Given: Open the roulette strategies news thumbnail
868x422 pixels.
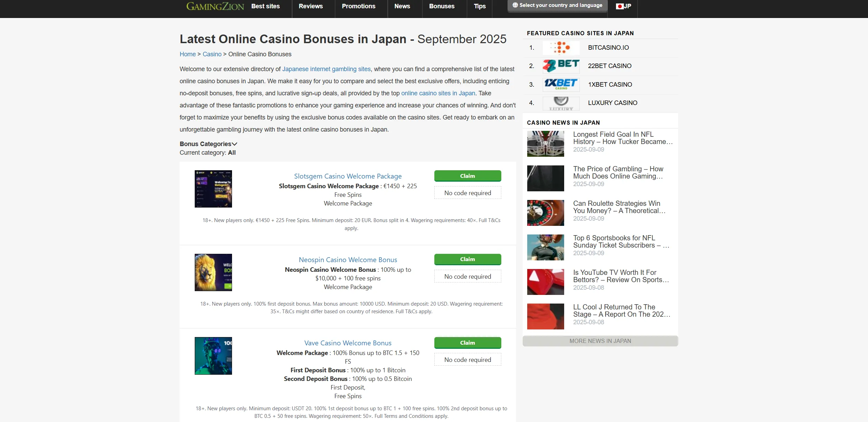Looking at the screenshot, I should click(546, 213).
